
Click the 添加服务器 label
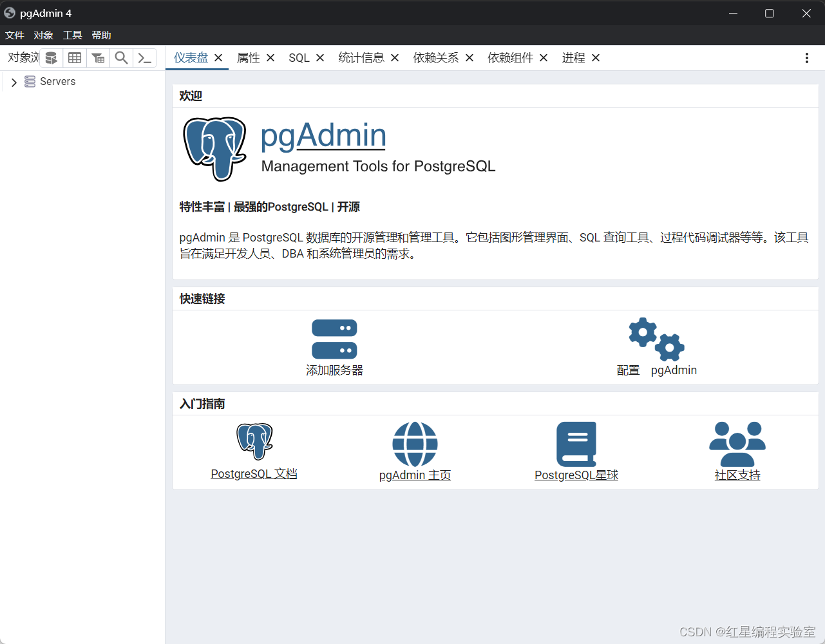pos(335,370)
